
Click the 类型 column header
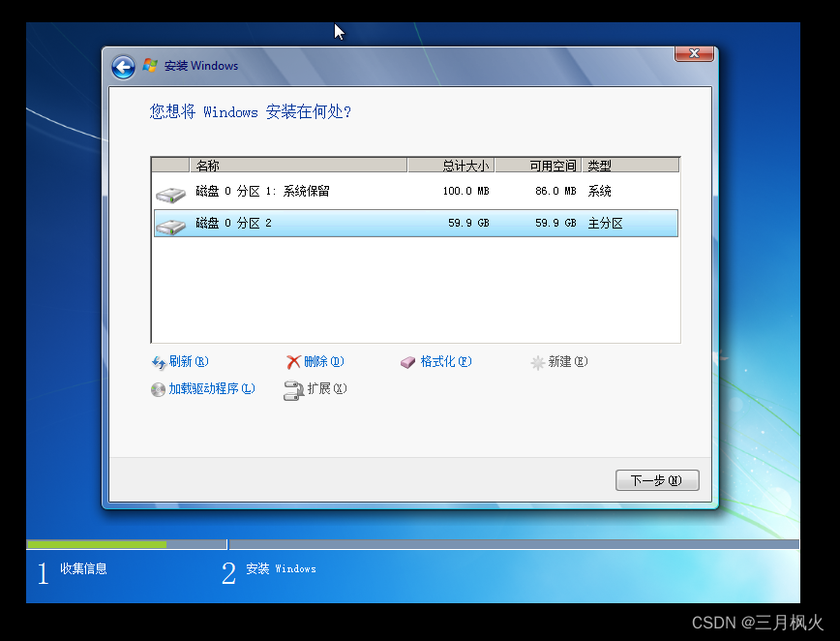[x=631, y=166]
